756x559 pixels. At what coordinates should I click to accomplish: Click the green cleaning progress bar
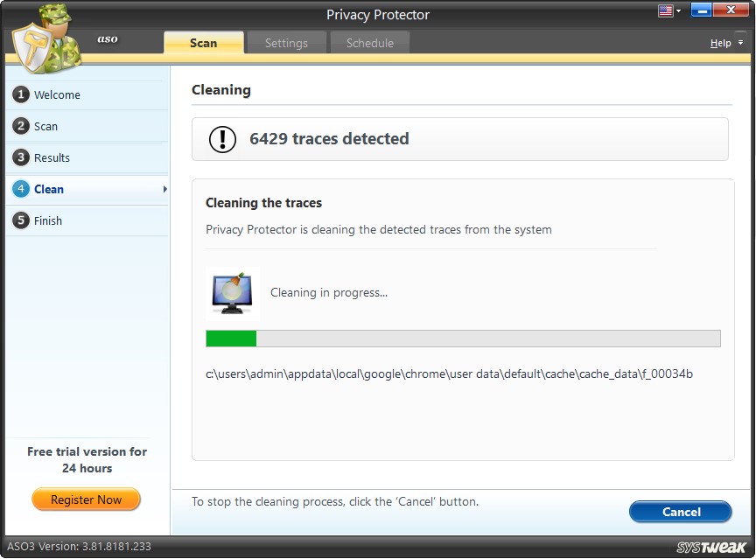point(230,337)
